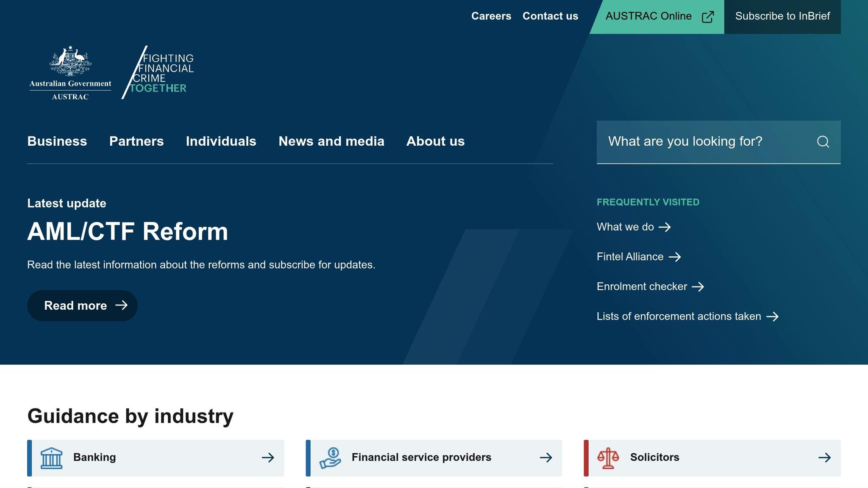Open the What we do link
This screenshot has width=868, height=488.
coord(634,227)
